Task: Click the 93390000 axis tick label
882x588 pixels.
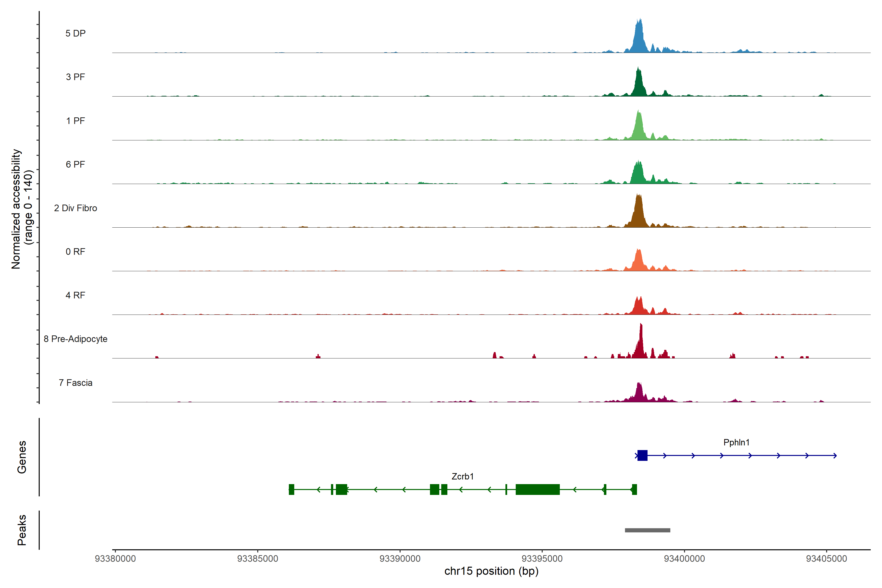Action: coord(400,559)
